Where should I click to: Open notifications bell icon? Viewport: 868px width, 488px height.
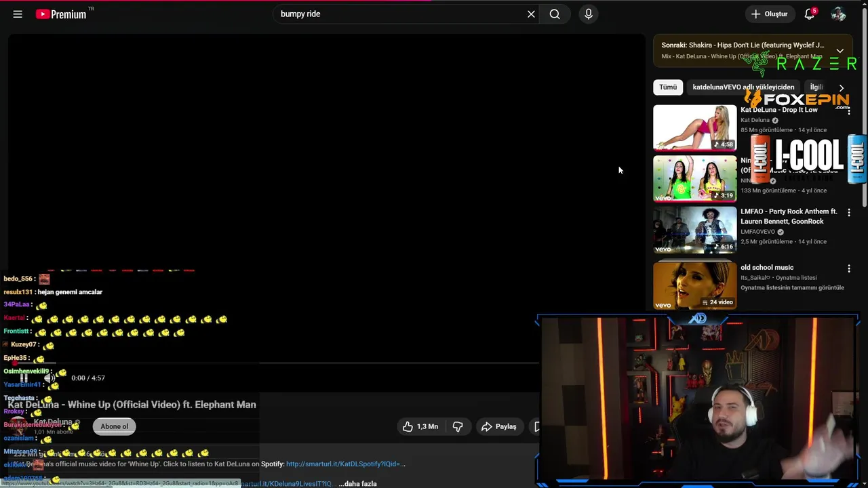click(x=810, y=14)
